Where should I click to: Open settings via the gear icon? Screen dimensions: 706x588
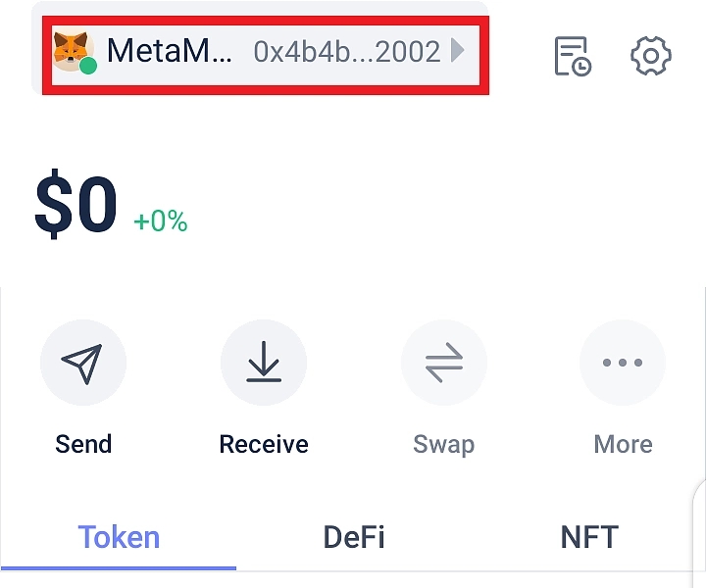tap(650, 56)
